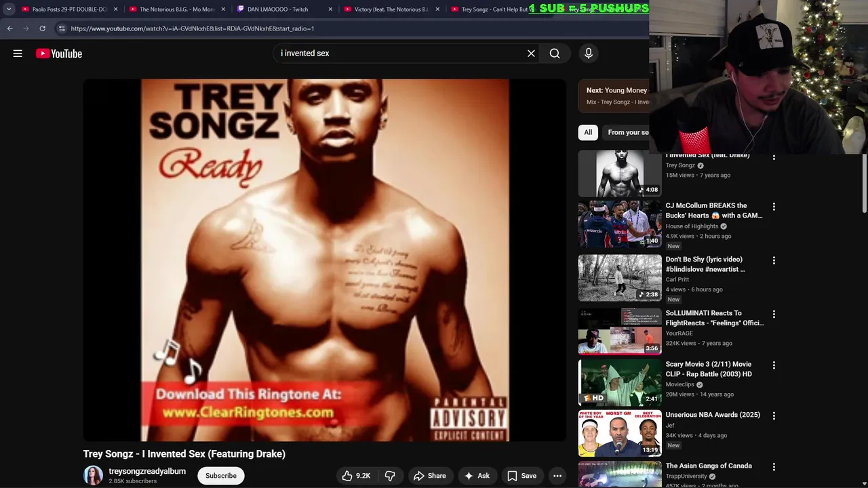Clear the search box with the X icon
Image resolution: width=868 pixels, height=488 pixels.
pos(531,54)
